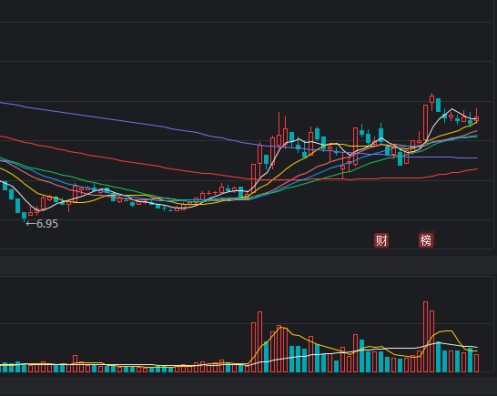Click the 榜 leaderboard marker
This screenshot has width=497, height=396.
[x=426, y=240]
